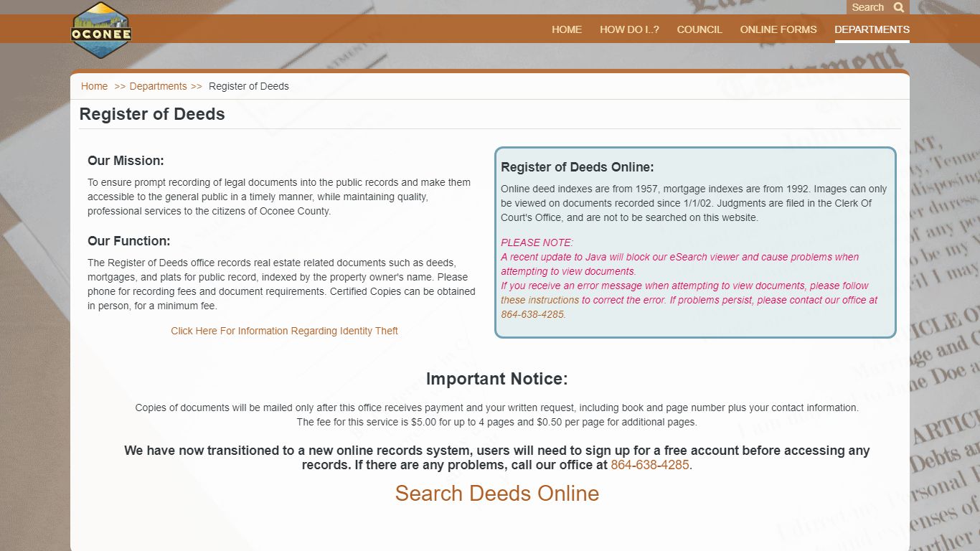Click phone number 864-638-4285 in blue notice box
The height and width of the screenshot is (551, 980).
532,314
